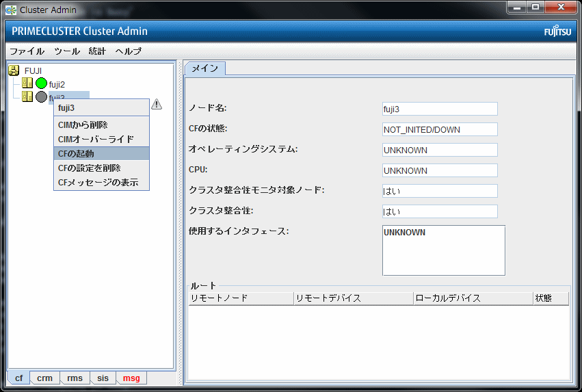Click the yellow node icon beside fuji2

(x=27, y=83)
